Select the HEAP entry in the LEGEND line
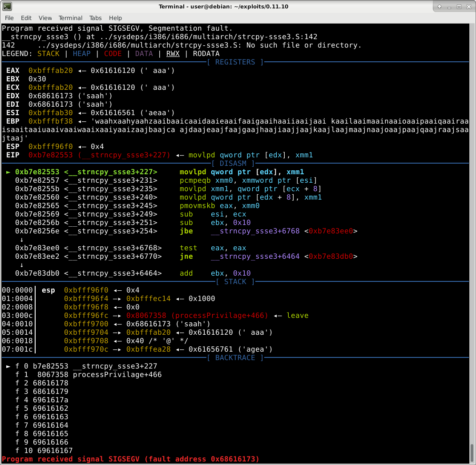Viewport: 476px width, 465px height. click(x=81, y=53)
